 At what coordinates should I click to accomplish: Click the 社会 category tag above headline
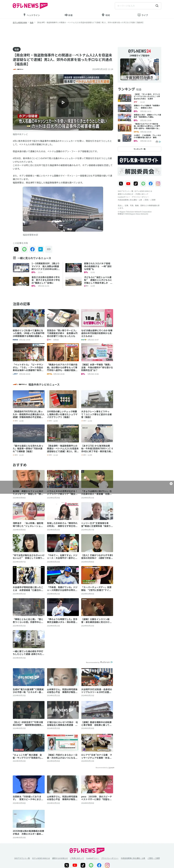[17, 49]
